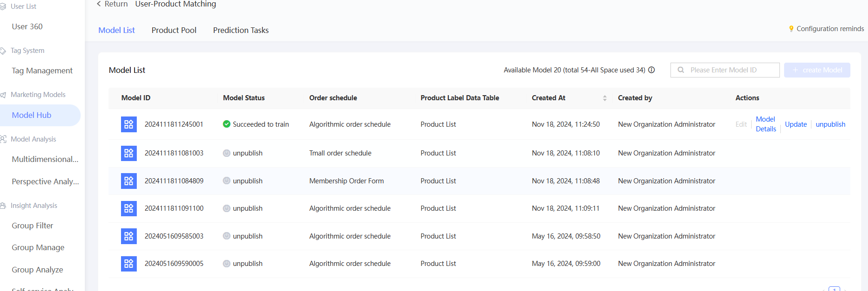
Task: Open Perspective Analysis in the sidebar
Action: 45,181
